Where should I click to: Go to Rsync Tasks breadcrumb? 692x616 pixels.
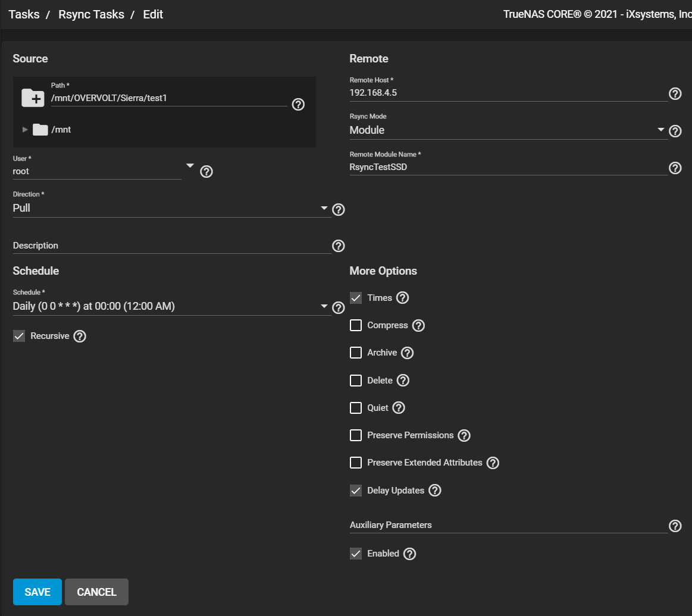[x=91, y=14]
